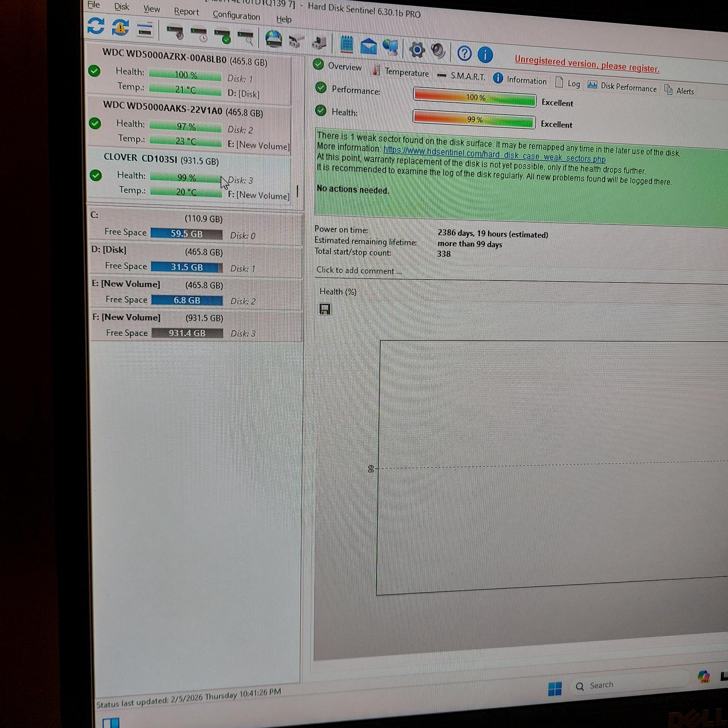Open the Configuration menu

(236, 16)
